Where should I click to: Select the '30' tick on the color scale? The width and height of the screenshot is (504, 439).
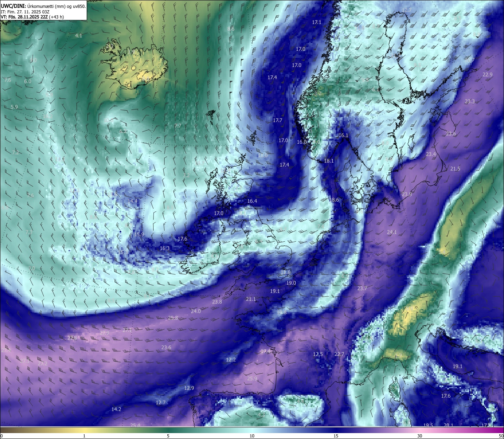[420, 436]
